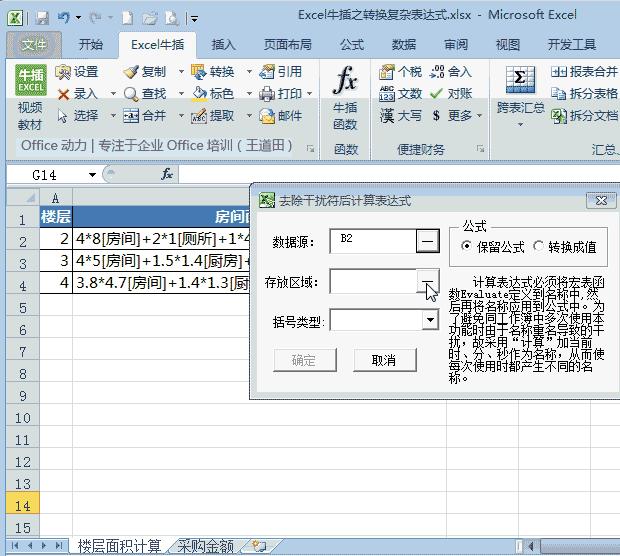
Task: Click the formula bar fx insert function icon
Action: [167, 174]
